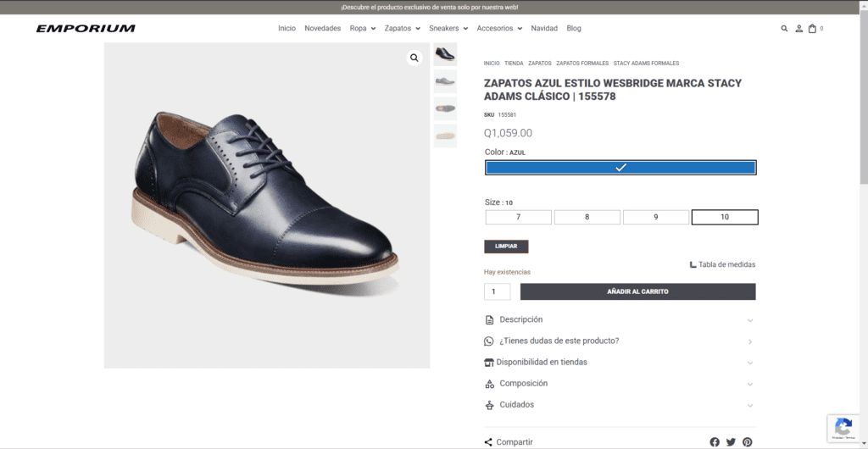
Task: Click the Q1,059.00 price text
Action: [x=509, y=133]
